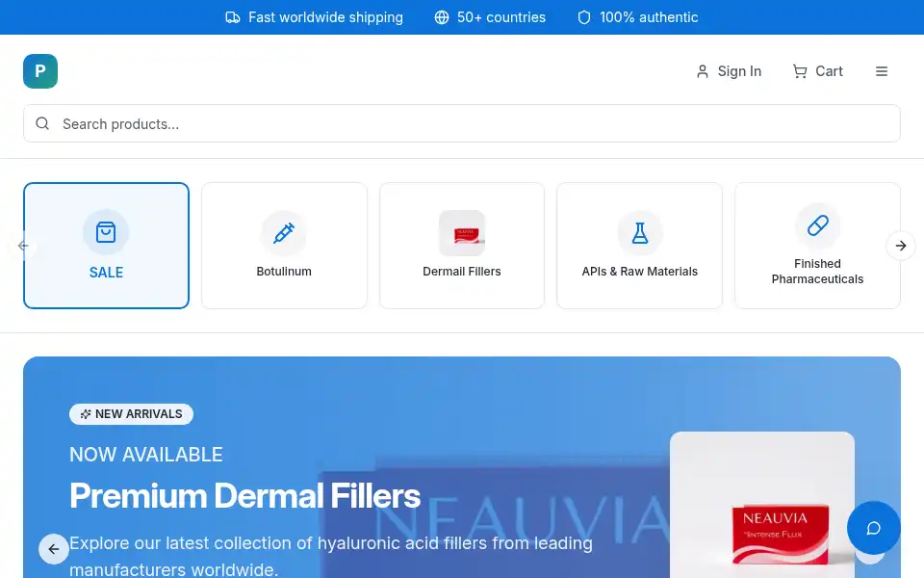Screen dimensions: 924x578
Task: Click the search magnifier icon
Action: tap(42, 123)
